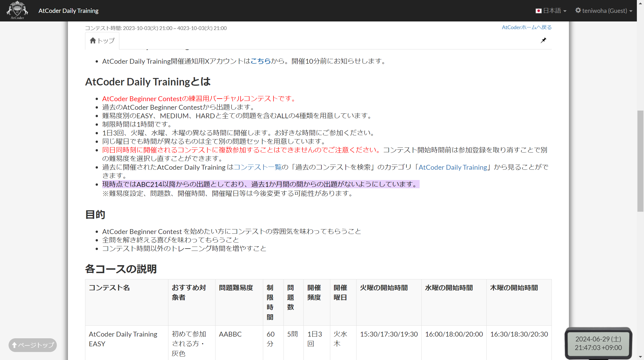The height and width of the screenshot is (360, 644).
Task: Click the home icon on the トップ tab
Action: click(93, 40)
